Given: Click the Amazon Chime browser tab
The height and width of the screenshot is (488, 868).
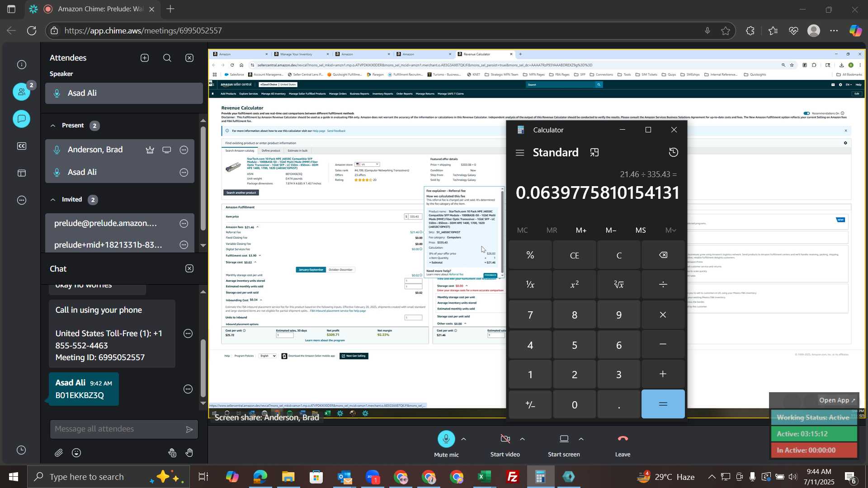Looking at the screenshot, I should click(93, 9).
